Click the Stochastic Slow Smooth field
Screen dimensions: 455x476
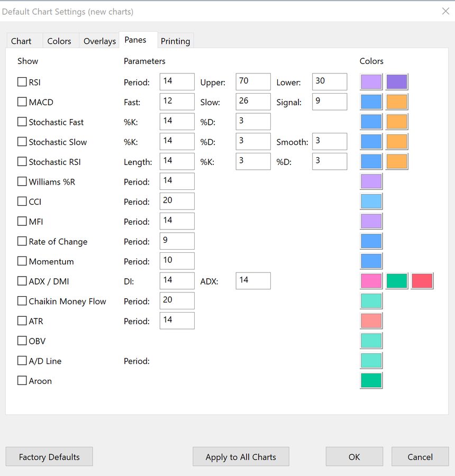pyautogui.click(x=330, y=141)
